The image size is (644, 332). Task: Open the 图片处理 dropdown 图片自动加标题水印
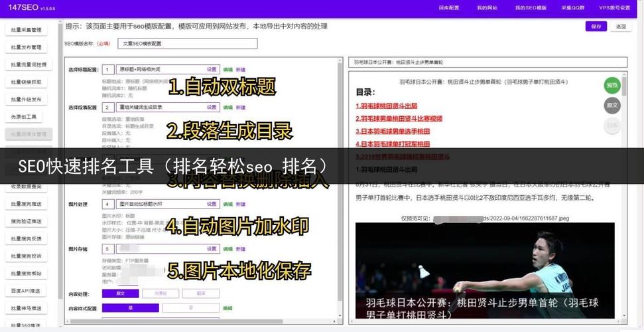tap(168, 204)
